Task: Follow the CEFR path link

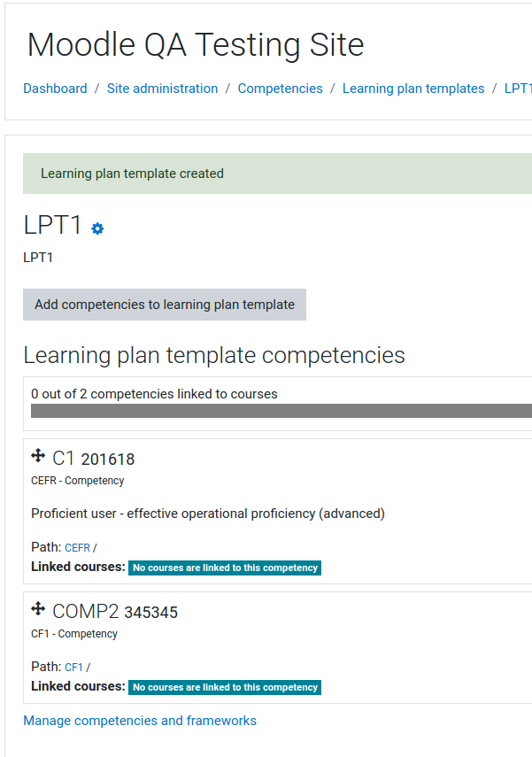Action: 77,547
